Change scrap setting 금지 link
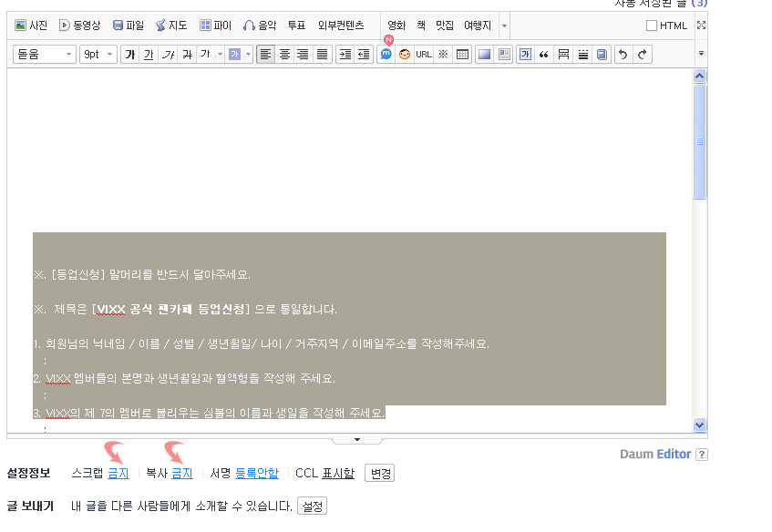Screen dimensions: 772x532 118,473
